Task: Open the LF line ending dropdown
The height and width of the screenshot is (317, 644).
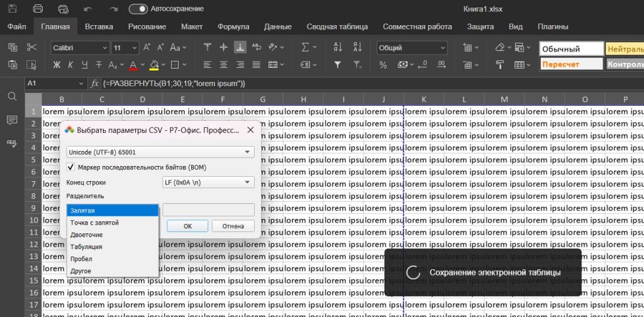Action: pyautogui.click(x=209, y=182)
